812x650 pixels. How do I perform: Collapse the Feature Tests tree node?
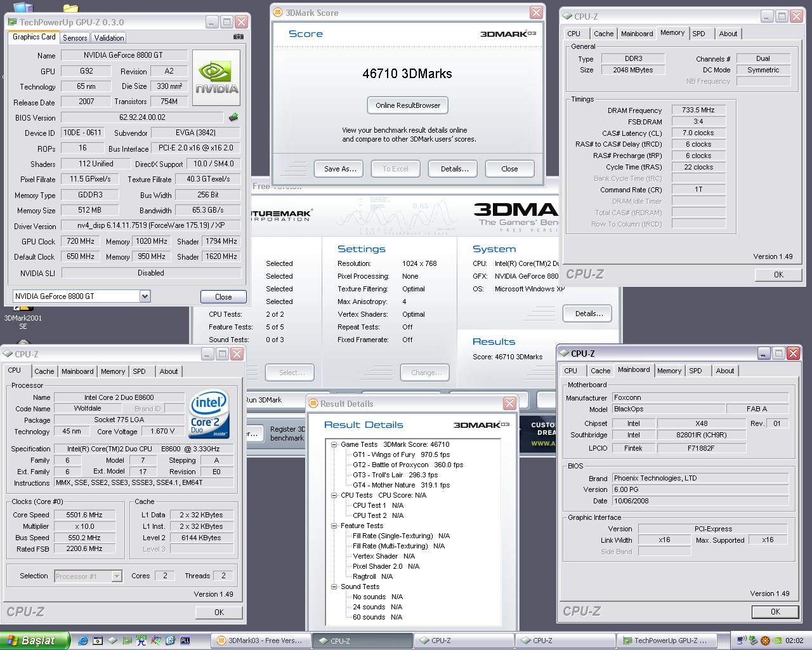point(334,526)
